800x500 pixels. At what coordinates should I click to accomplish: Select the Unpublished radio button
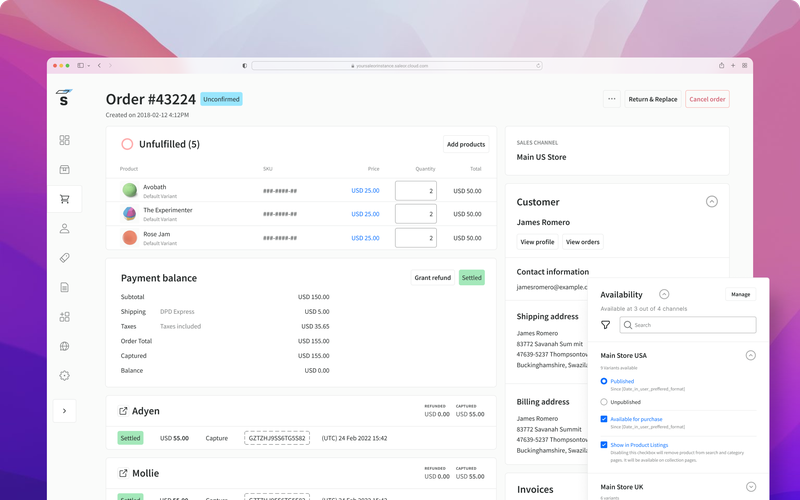click(x=604, y=402)
